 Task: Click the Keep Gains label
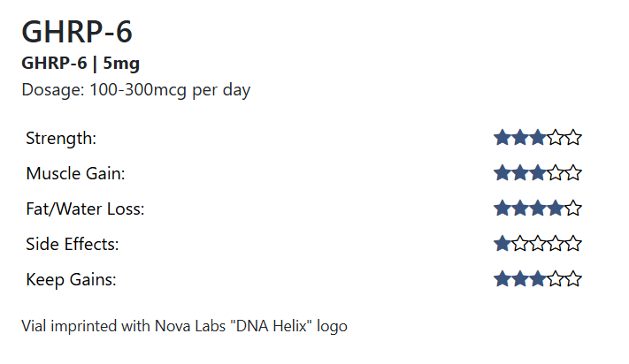(72, 280)
